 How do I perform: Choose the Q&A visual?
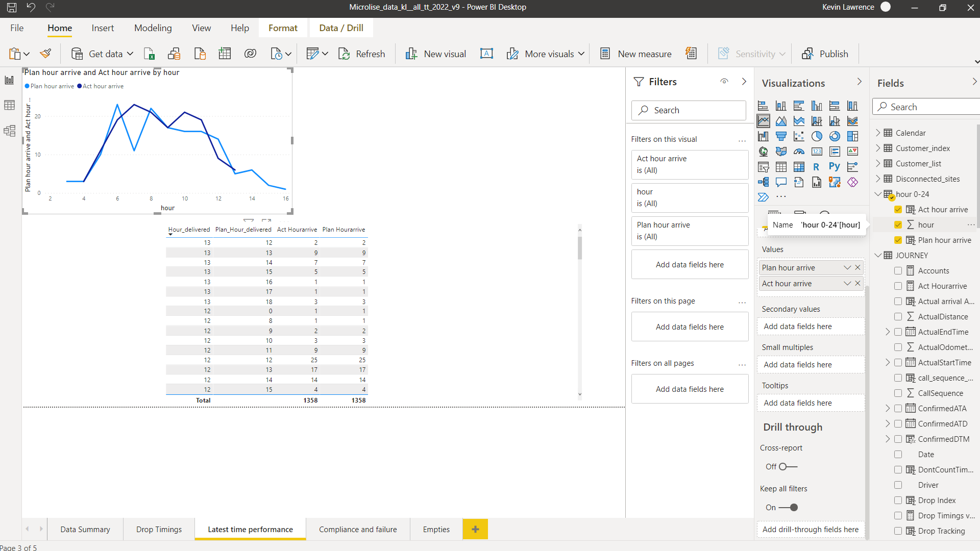[x=781, y=182]
